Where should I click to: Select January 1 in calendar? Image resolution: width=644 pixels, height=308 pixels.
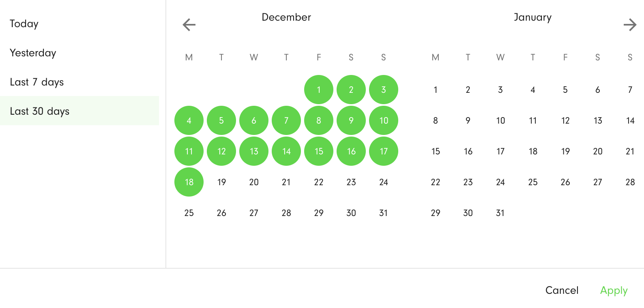436,90
